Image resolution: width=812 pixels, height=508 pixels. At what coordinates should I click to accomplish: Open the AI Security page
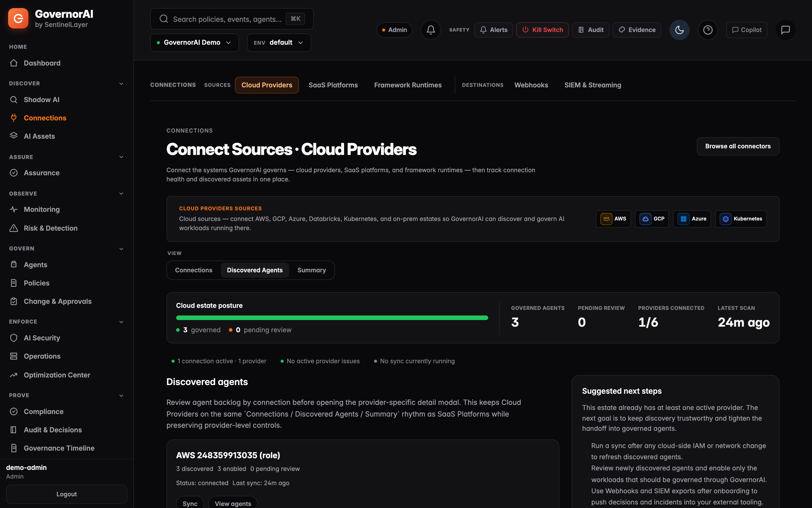click(x=42, y=338)
